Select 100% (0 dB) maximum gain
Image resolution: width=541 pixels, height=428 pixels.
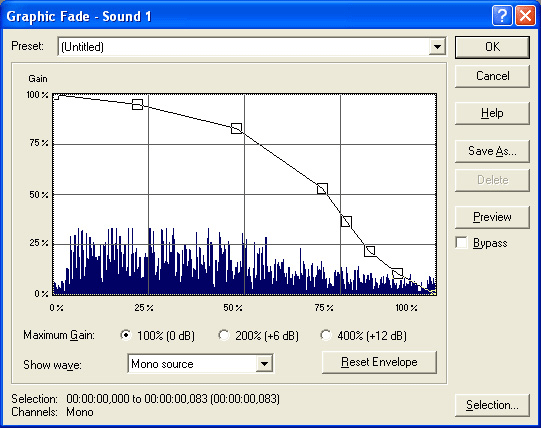(x=126, y=335)
